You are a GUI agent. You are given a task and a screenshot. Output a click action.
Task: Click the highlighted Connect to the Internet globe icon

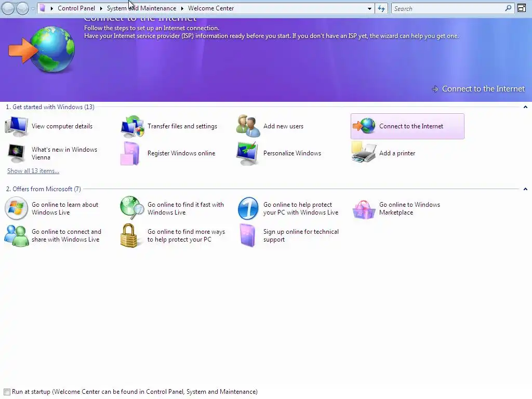click(x=364, y=126)
